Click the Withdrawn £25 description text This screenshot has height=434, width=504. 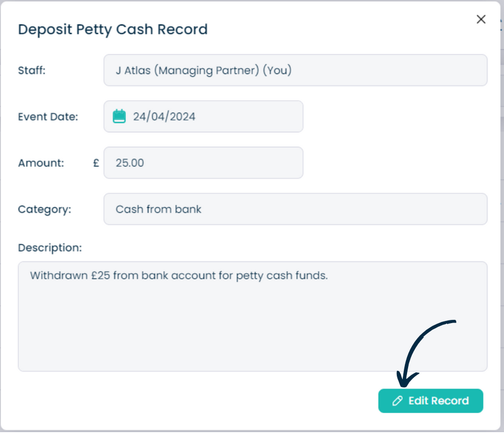[x=179, y=275]
